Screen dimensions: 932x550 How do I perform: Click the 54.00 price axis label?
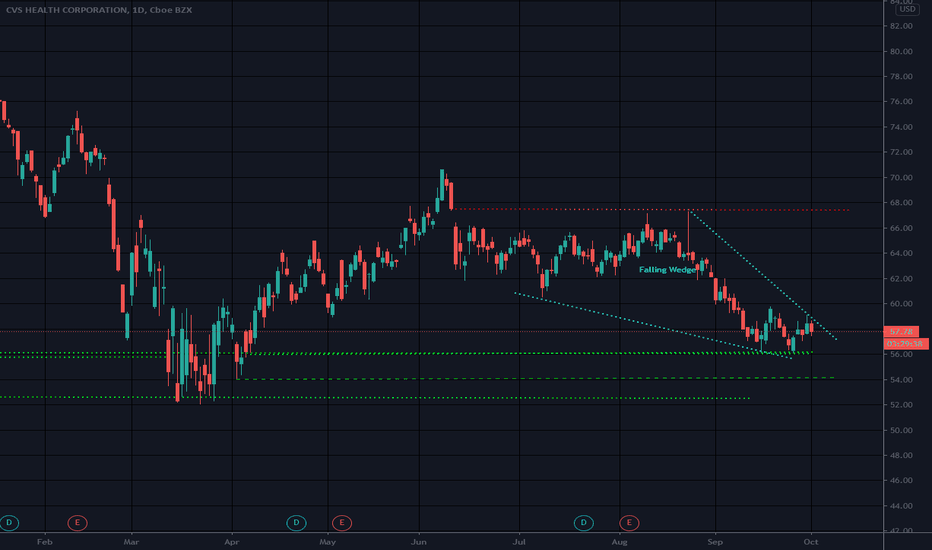tap(901, 379)
